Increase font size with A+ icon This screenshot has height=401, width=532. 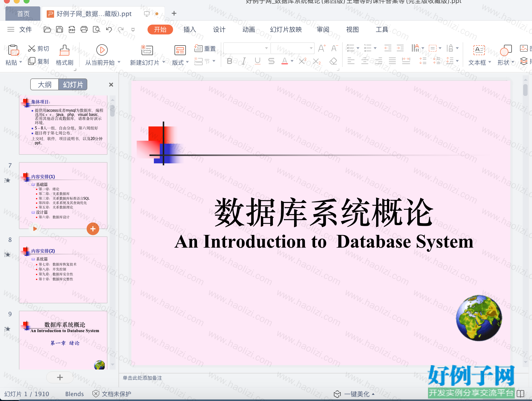[x=322, y=48]
